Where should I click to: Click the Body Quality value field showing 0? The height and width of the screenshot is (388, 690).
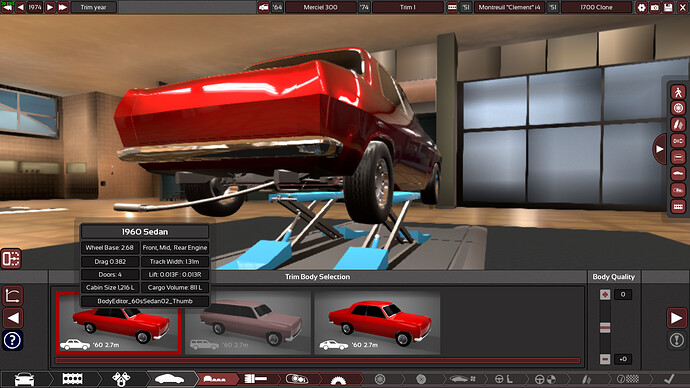pyautogui.click(x=623, y=294)
